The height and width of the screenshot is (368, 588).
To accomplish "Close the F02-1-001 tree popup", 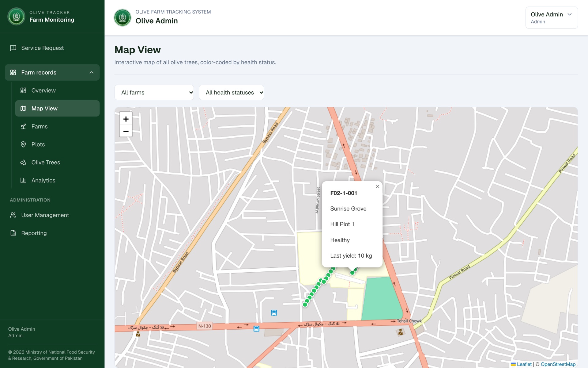I will (378, 186).
